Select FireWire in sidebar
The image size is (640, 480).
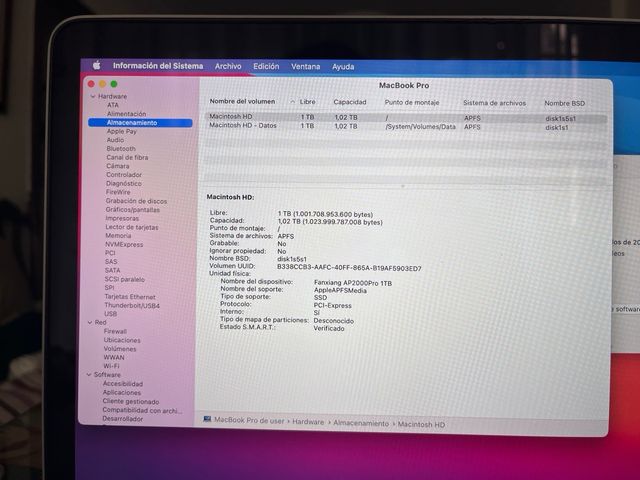118,192
